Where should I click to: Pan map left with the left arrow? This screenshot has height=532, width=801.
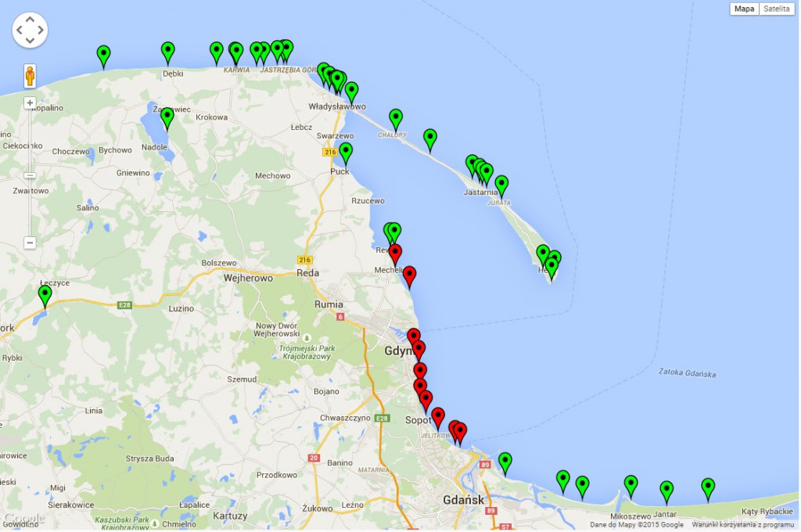click(20, 30)
